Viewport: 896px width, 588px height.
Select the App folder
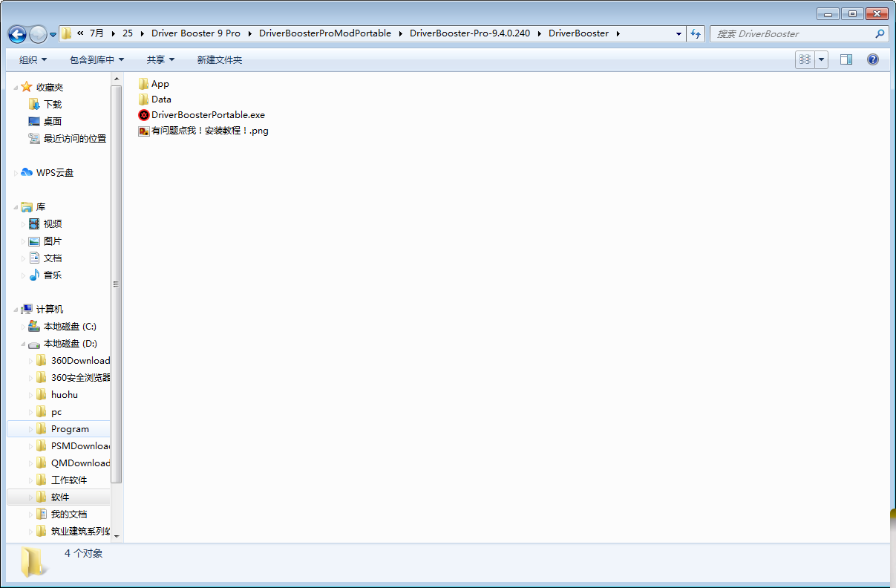154,84
